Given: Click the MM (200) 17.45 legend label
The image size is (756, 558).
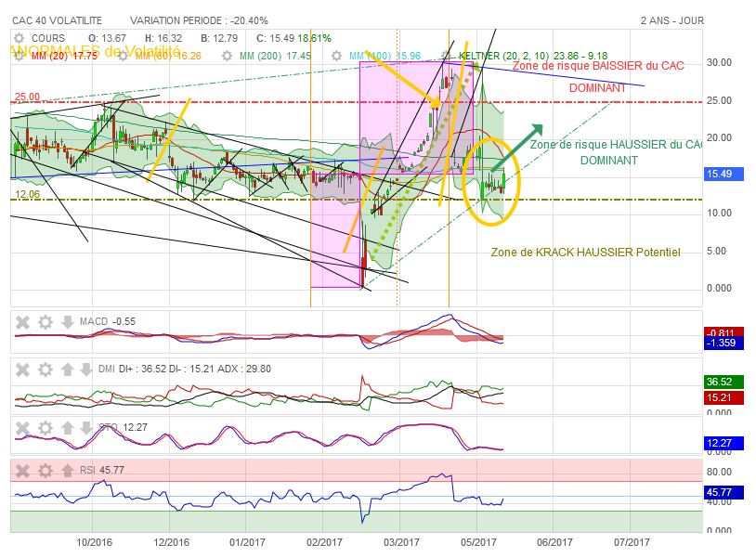Looking at the screenshot, I should (275, 56).
